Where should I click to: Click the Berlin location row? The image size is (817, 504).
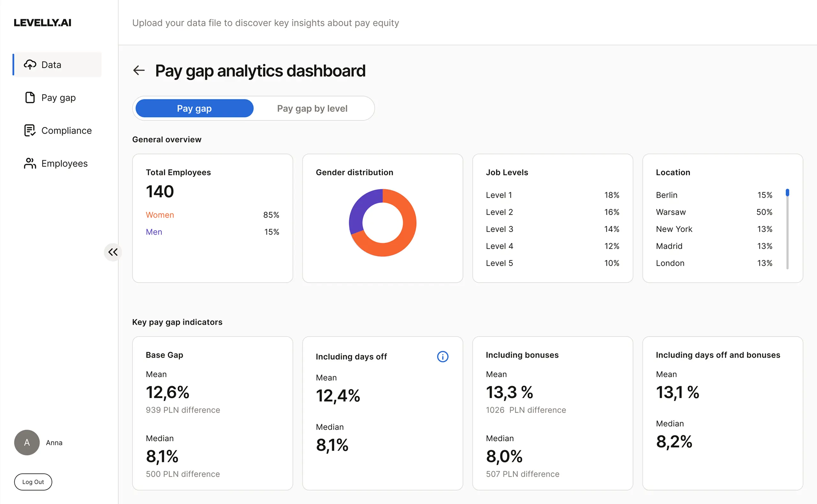coord(714,195)
